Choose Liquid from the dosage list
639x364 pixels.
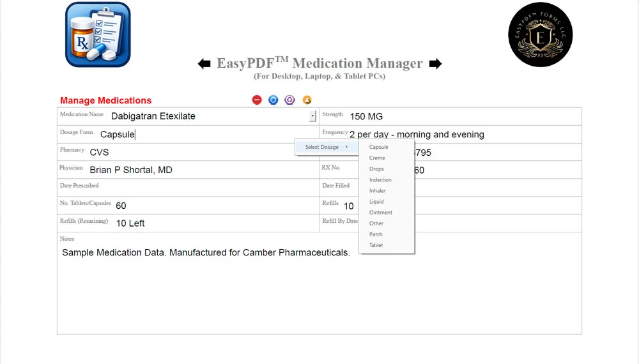pyautogui.click(x=376, y=202)
